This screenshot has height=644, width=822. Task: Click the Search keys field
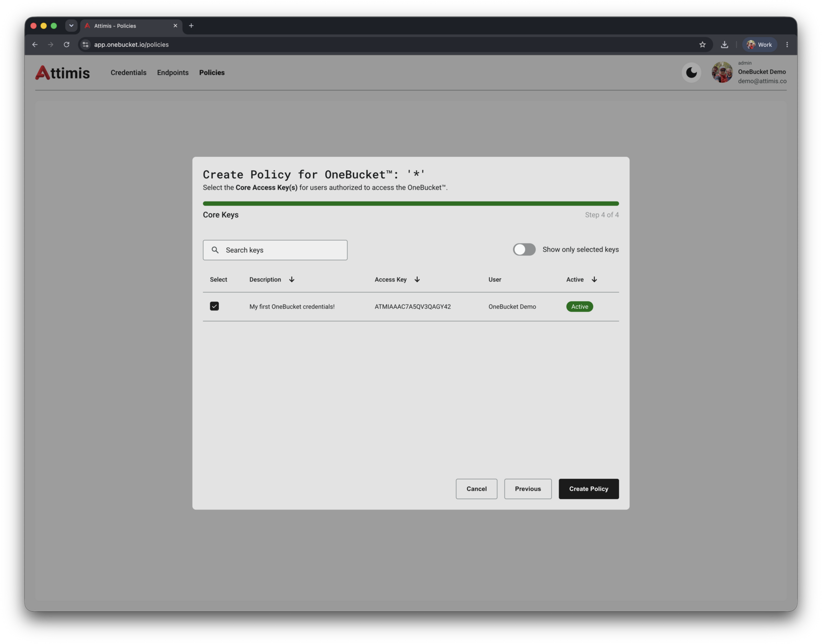(275, 250)
